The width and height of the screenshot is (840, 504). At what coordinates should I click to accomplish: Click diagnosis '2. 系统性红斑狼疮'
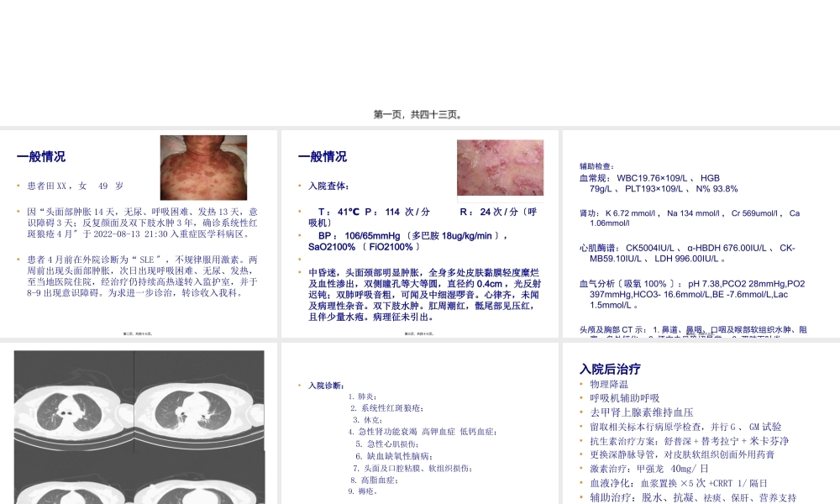[x=386, y=408]
